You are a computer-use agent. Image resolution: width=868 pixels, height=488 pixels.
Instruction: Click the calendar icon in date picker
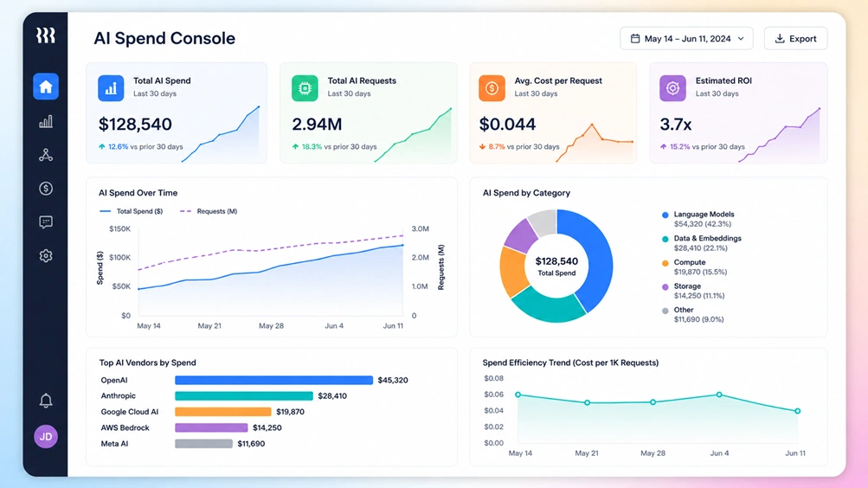point(635,39)
